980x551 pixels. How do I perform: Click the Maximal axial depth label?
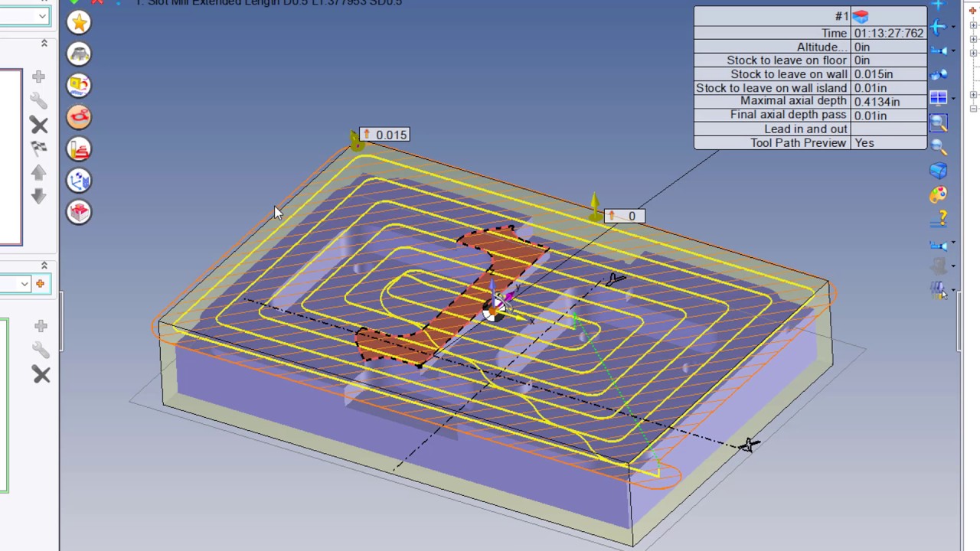(x=793, y=101)
